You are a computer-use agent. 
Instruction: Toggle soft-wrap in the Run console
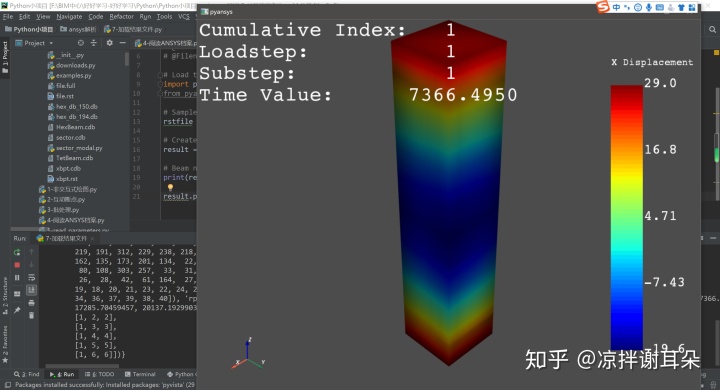click(31, 277)
